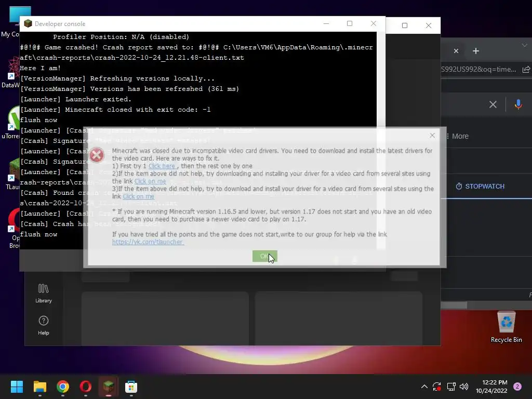Maximize the Developer console window
Screen dimensions: 532x399
[350, 23]
